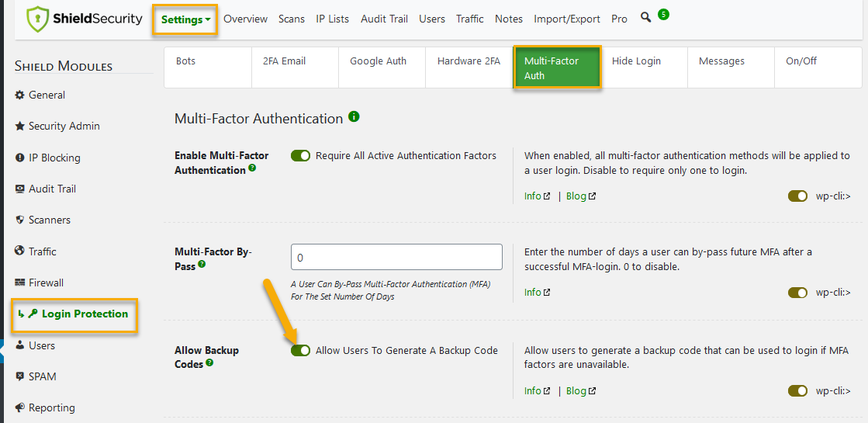868x423 pixels.
Task: Click the Audit Trail monitor icon
Action: point(20,189)
